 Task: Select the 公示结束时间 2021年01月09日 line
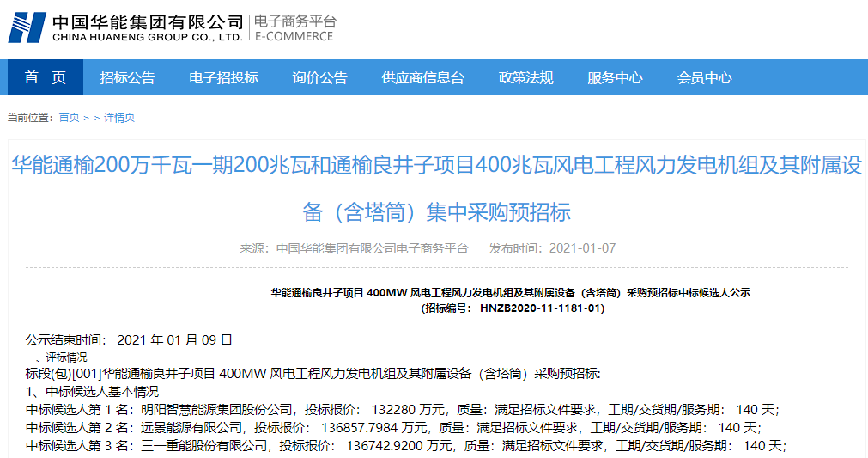[x=129, y=340]
